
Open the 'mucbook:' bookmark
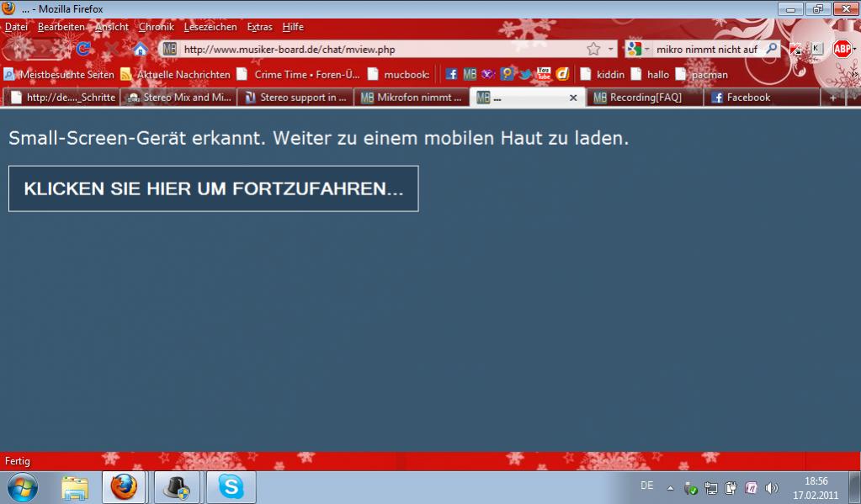coord(399,74)
